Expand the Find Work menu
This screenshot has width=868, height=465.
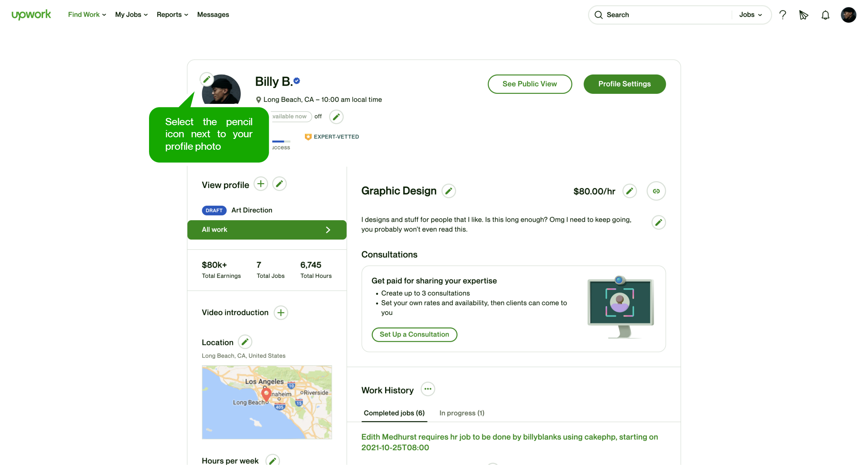87,14
